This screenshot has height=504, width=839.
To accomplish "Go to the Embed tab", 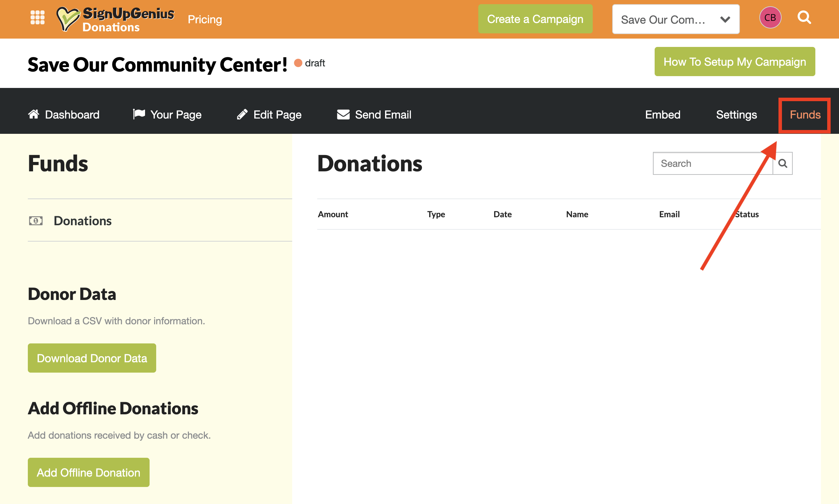I will coord(663,115).
